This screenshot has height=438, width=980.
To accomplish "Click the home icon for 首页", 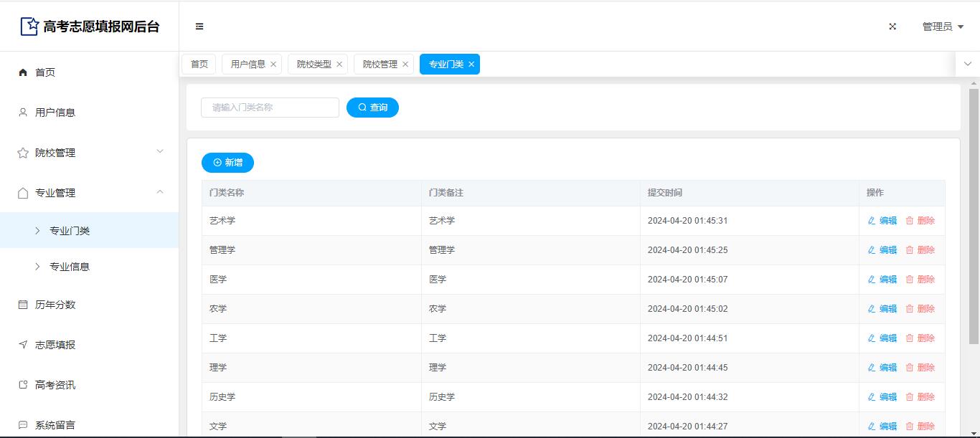I will 23,72.
